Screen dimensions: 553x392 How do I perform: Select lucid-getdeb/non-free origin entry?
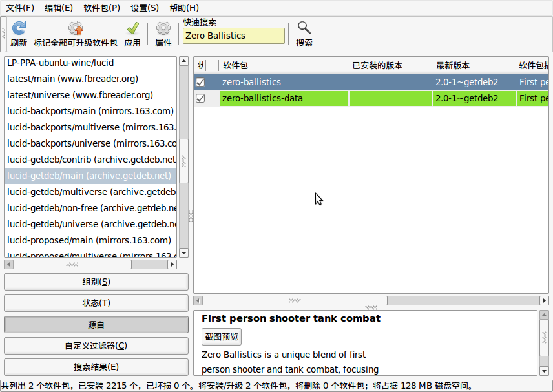[90, 208]
